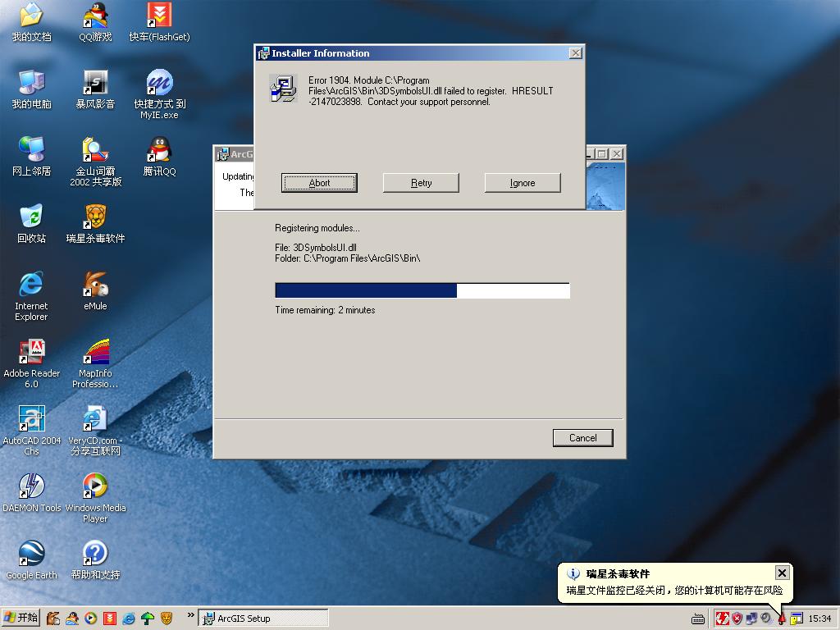Select the 网上邻居 desktop icon
Screen dimensions: 840x630
point(32,157)
